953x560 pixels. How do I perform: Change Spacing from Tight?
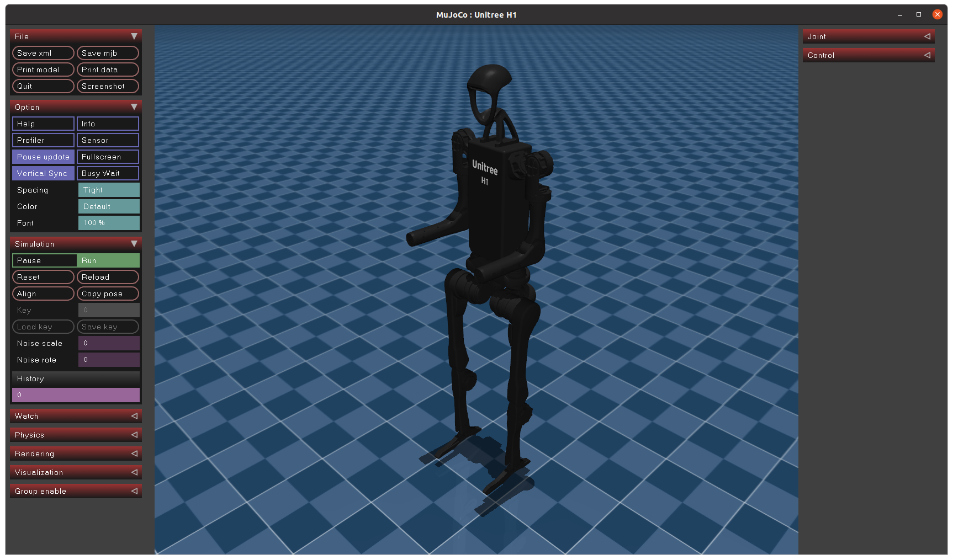coord(109,190)
